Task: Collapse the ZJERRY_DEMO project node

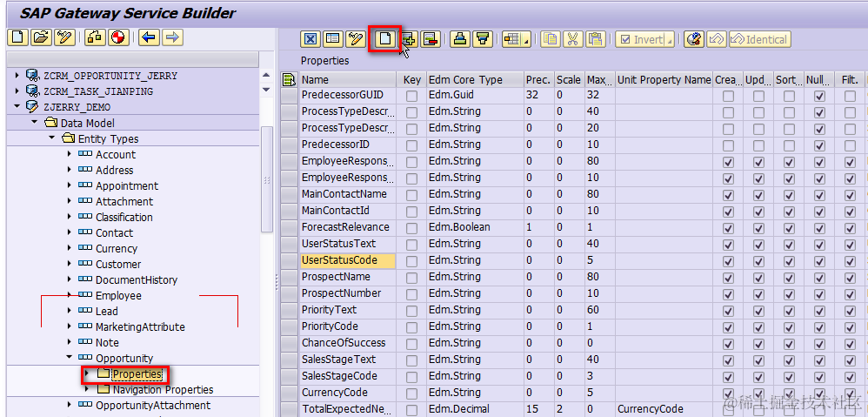Action: click(17, 106)
